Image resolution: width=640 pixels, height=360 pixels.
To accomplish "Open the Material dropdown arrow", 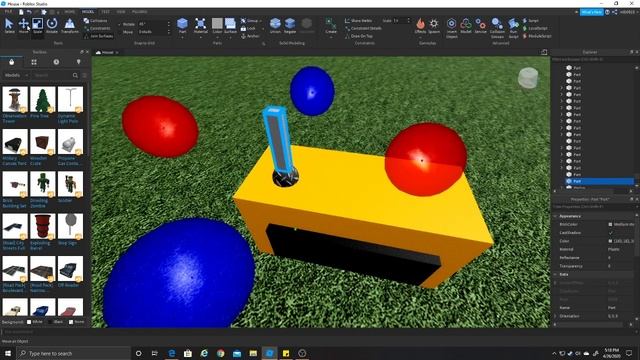I will (200, 37).
